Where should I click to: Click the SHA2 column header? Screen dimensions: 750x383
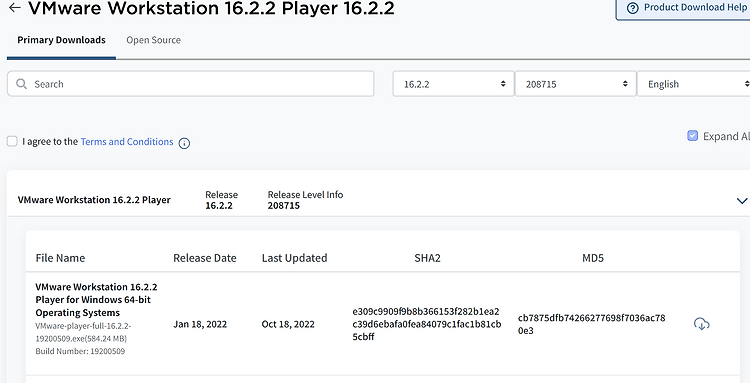pyautogui.click(x=427, y=258)
